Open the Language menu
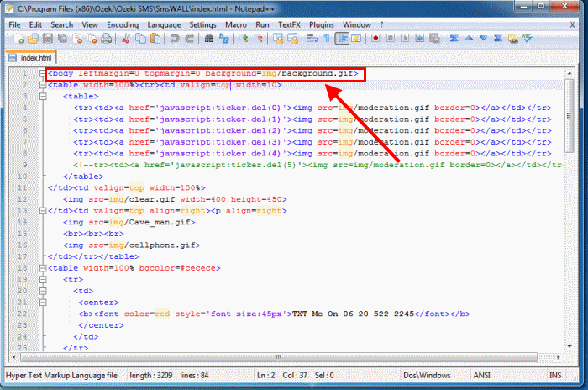The image size is (588, 390). (164, 24)
